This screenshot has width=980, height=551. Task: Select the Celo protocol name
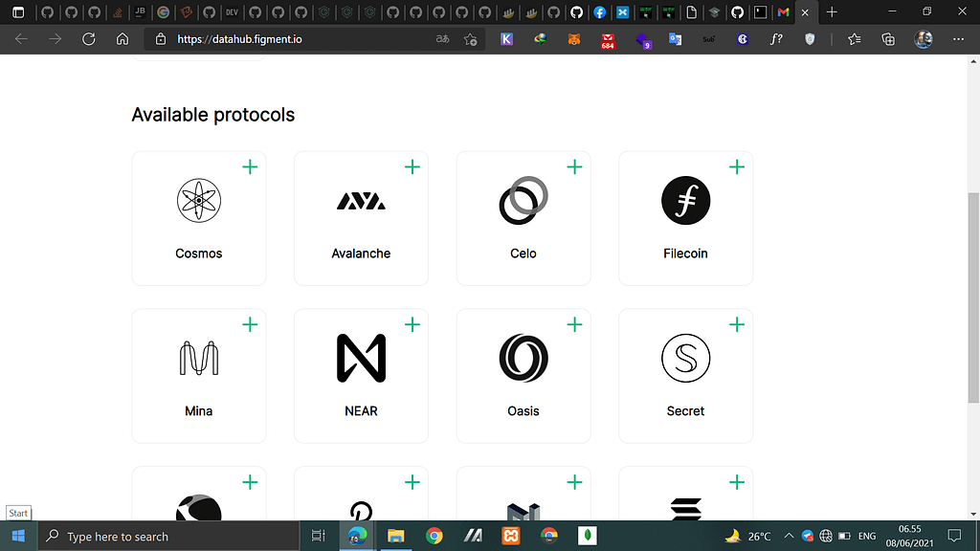[x=523, y=253]
